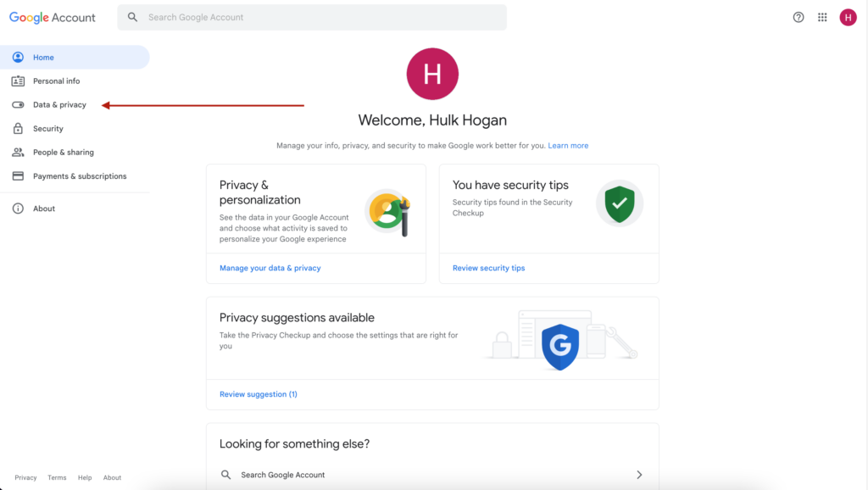The height and width of the screenshot is (490, 868).
Task: Click the Security padlock icon in sidebar
Action: (18, 128)
